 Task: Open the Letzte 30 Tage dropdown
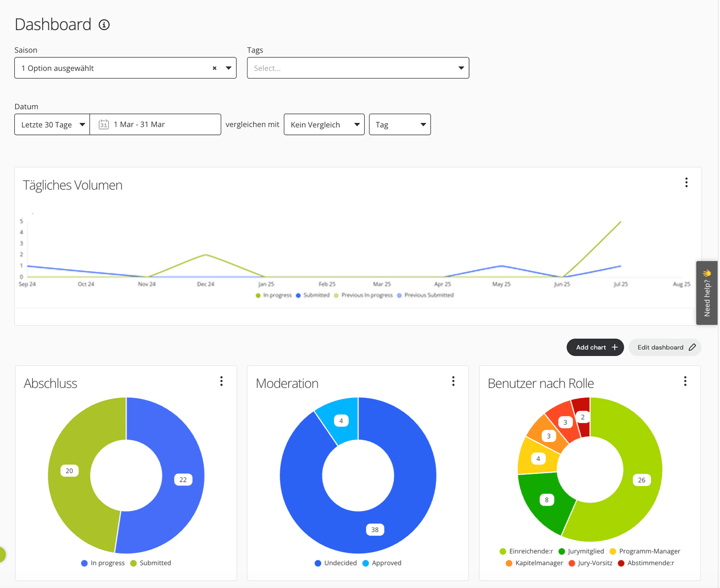pyautogui.click(x=52, y=125)
